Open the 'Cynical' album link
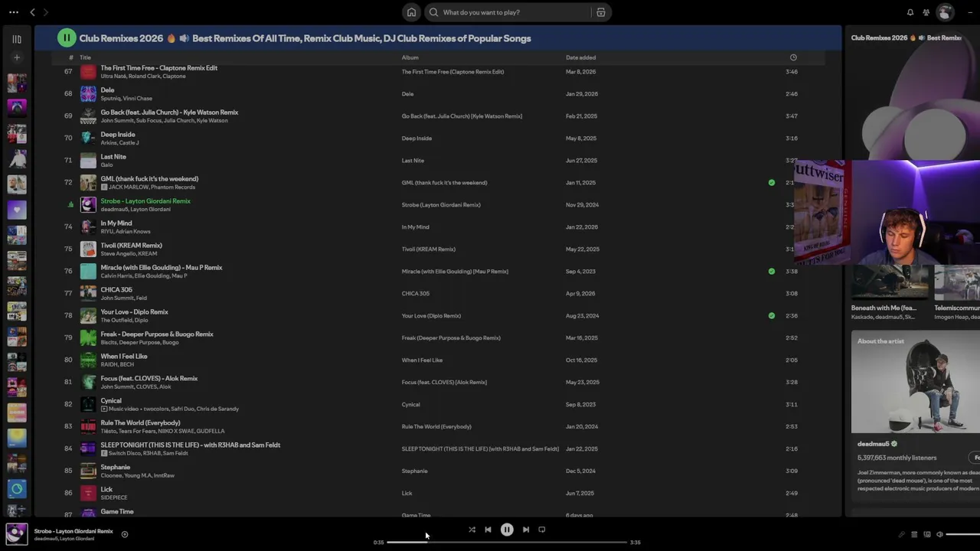 click(x=411, y=405)
